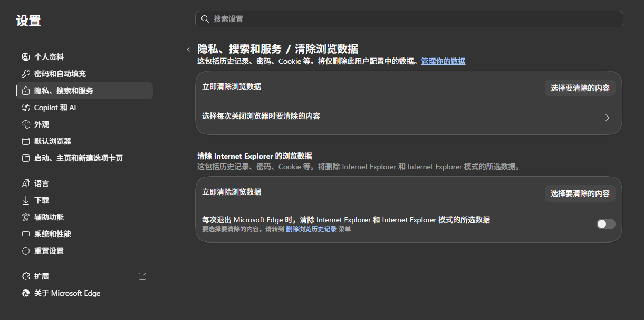This screenshot has width=644, height=320.
Task: Open 启动、主页和新建选项卡页 settings
Action: tap(84, 158)
